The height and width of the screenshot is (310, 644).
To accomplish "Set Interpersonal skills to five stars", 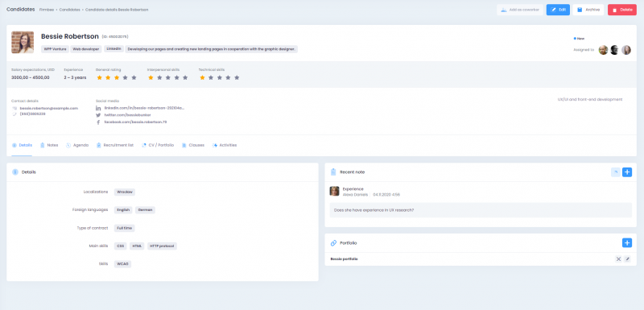I will click(x=185, y=77).
